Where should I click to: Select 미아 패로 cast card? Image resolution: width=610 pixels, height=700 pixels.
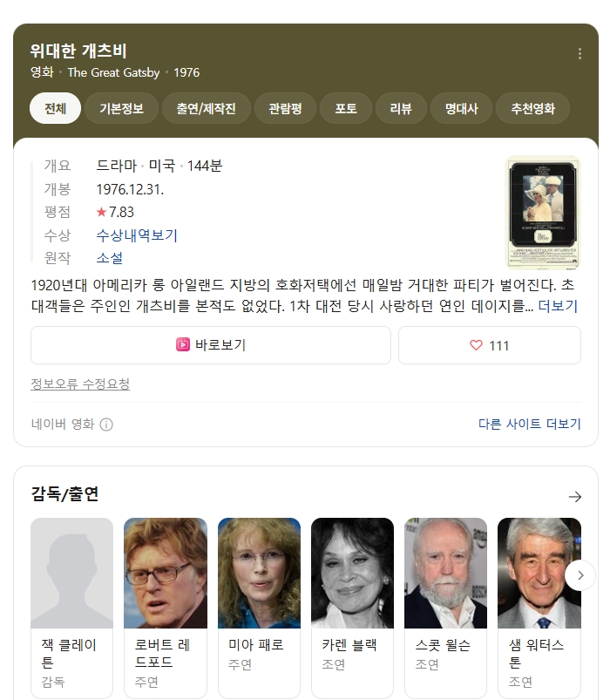(259, 608)
